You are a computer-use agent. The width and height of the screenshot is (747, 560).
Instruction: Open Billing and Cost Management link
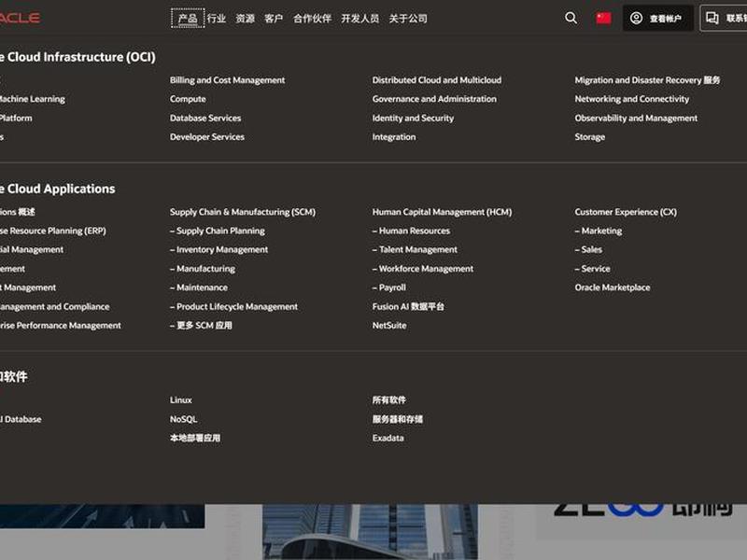[x=227, y=80]
